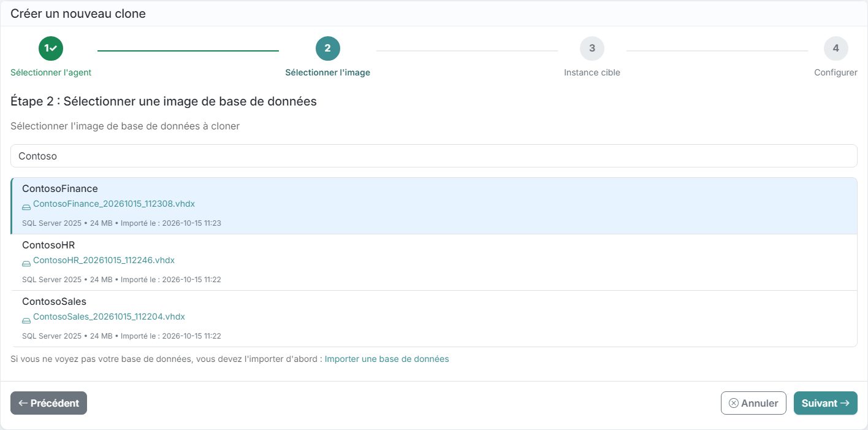868x430 pixels.
Task: Click ContosoSales_20261015_112204.vhdx file name
Action: [109, 317]
